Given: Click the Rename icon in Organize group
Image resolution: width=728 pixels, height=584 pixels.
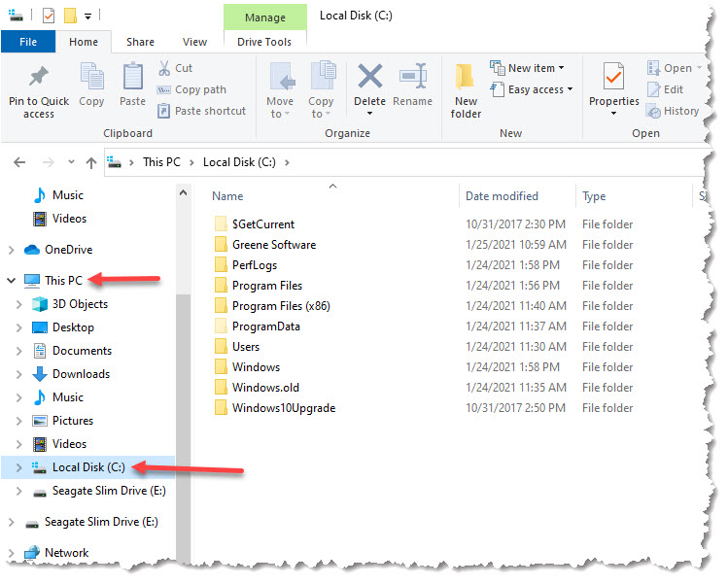Looking at the screenshot, I should pyautogui.click(x=413, y=78).
